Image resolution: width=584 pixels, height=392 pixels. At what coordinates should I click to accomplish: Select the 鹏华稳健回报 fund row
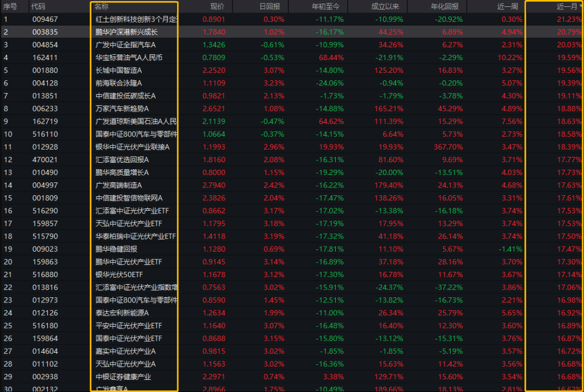coord(116,249)
